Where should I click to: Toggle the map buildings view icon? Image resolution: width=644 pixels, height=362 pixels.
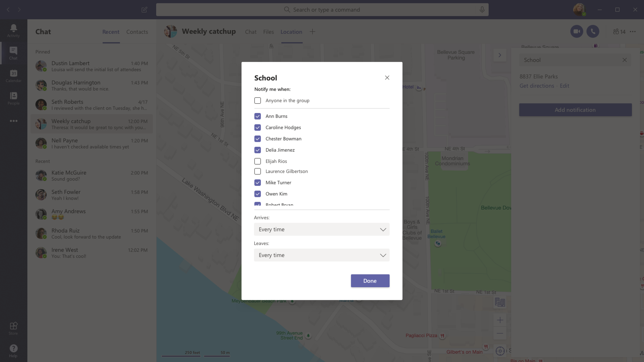(500, 302)
